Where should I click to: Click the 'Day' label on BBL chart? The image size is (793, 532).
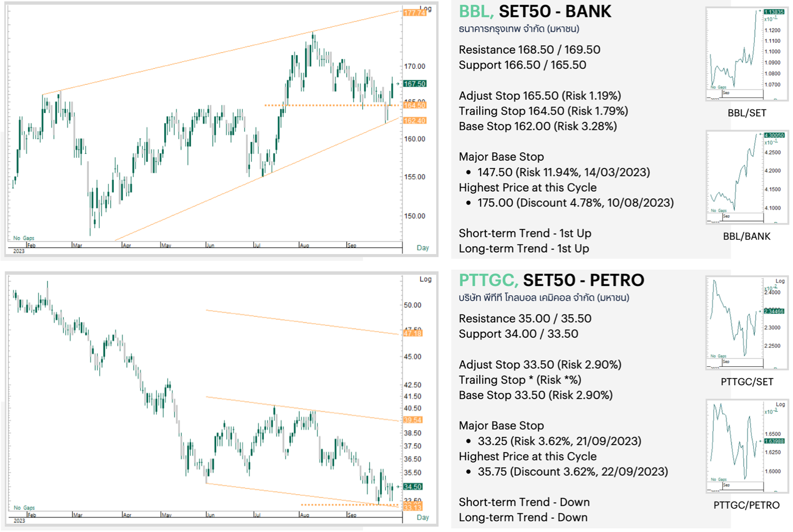click(x=423, y=248)
